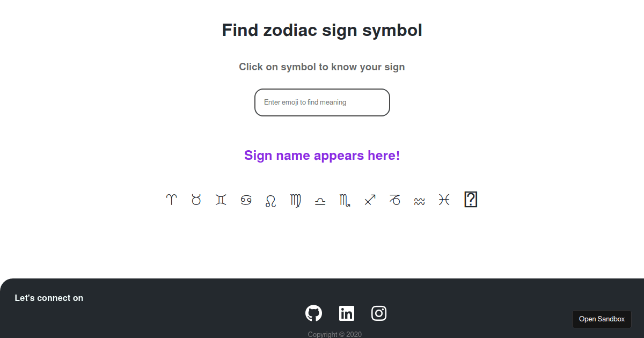644x338 pixels.
Task: Click the emoji meaning input field
Action: 322,102
